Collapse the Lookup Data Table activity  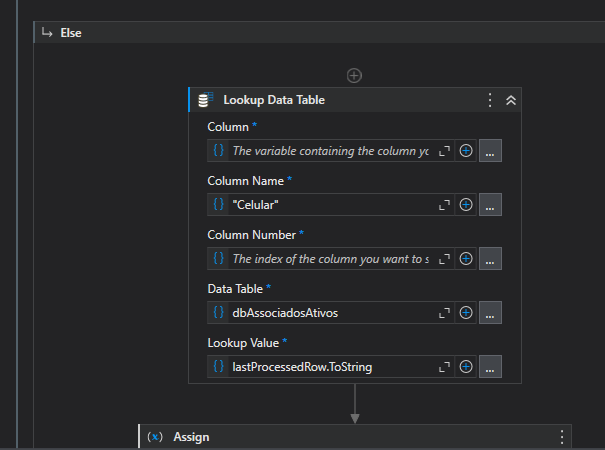tap(510, 100)
